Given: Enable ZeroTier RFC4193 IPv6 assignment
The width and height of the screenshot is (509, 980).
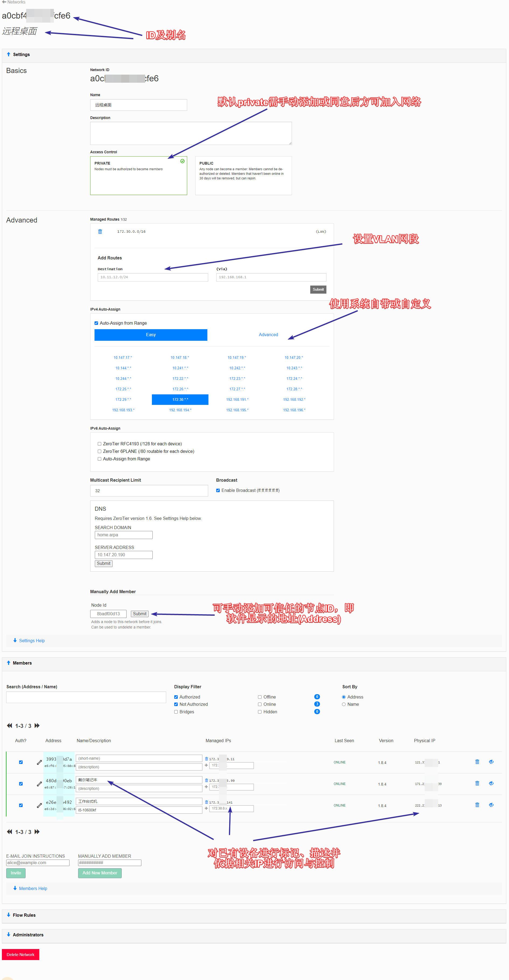Looking at the screenshot, I should pyautogui.click(x=100, y=444).
